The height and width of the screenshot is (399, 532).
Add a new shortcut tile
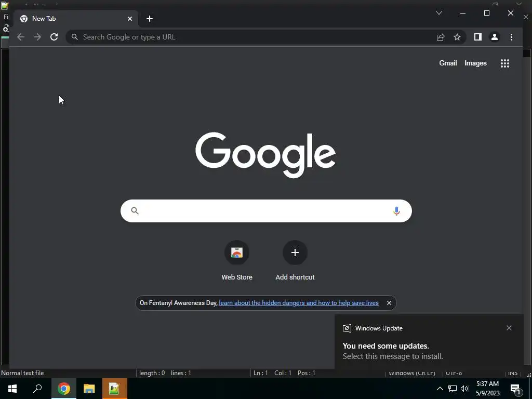click(x=295, y=261)
